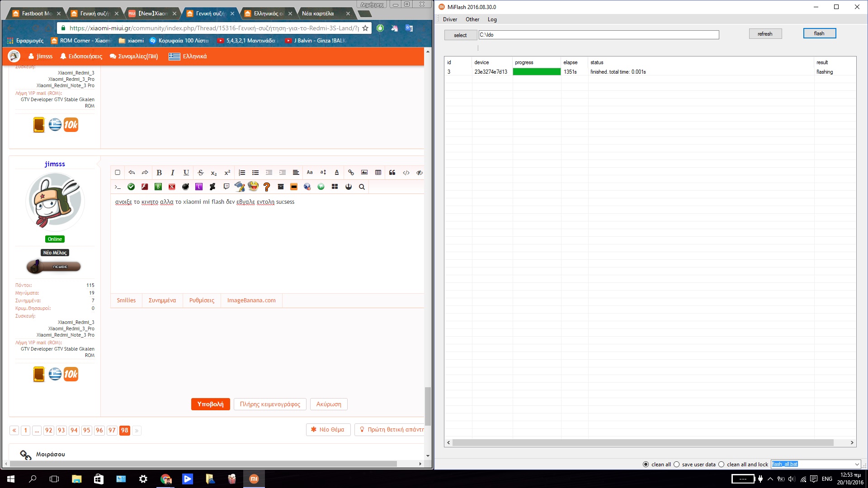Click the green progress bar for device

tap(537, 72)
